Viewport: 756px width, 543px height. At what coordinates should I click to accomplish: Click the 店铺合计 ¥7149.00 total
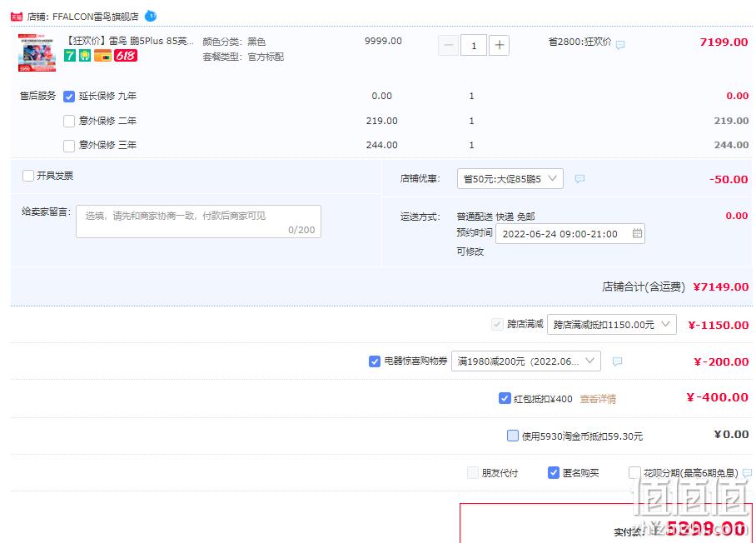(x=721, y=287)
